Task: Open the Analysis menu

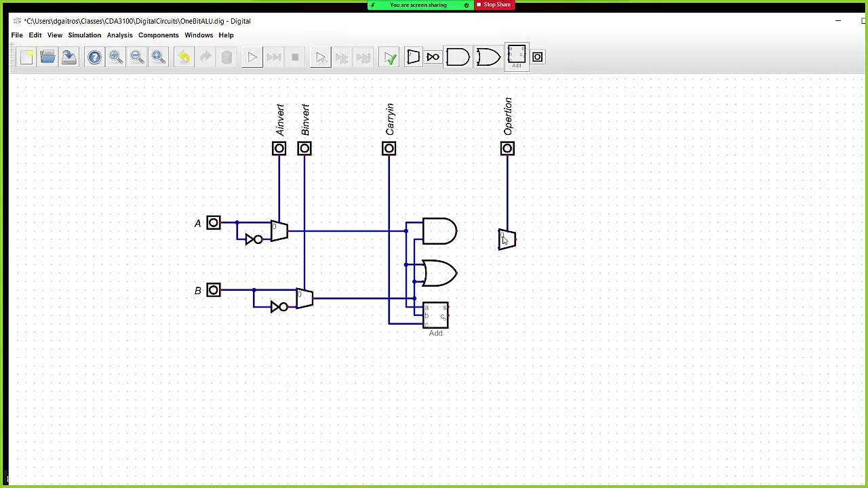Action: [120, 35]
